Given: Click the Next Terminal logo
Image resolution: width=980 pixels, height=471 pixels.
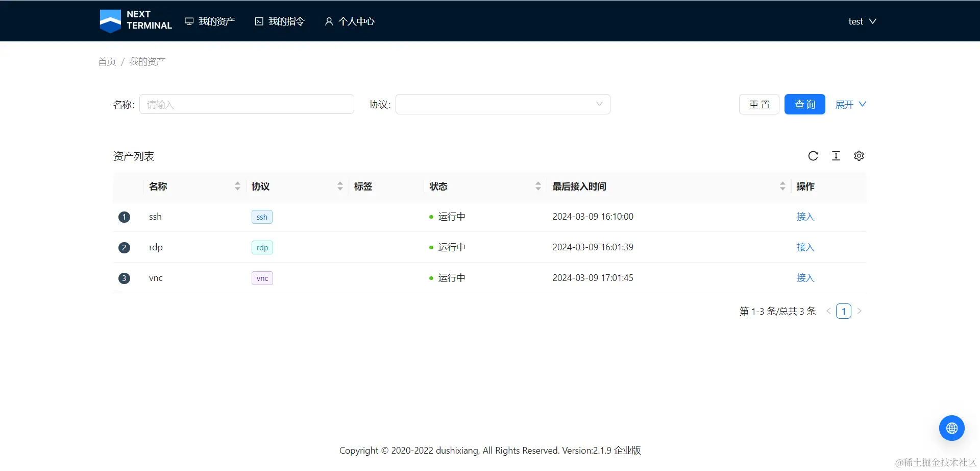Looking at the screenshot, I should pos(136,21).
